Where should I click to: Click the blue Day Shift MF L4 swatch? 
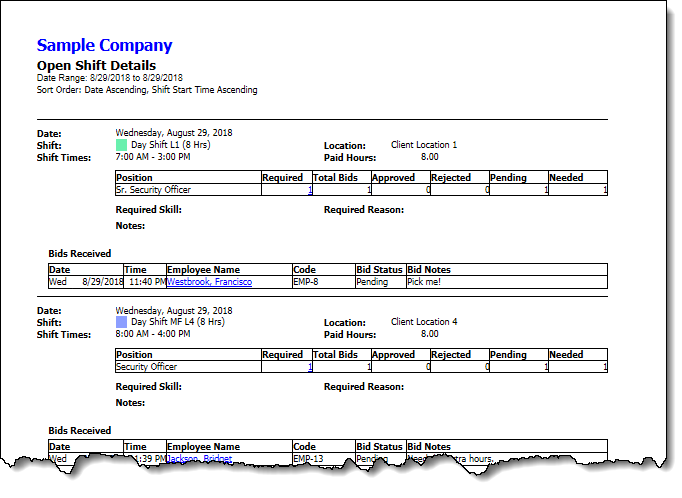[x=122, y=323]
